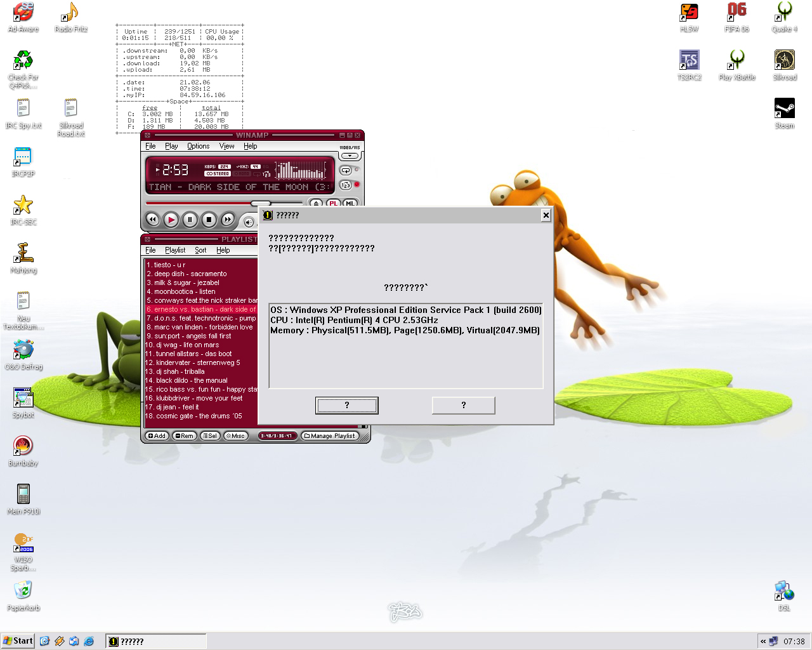Click the Winamp seek bar handle
The image size is (812, 650).
tap(260, 203)
